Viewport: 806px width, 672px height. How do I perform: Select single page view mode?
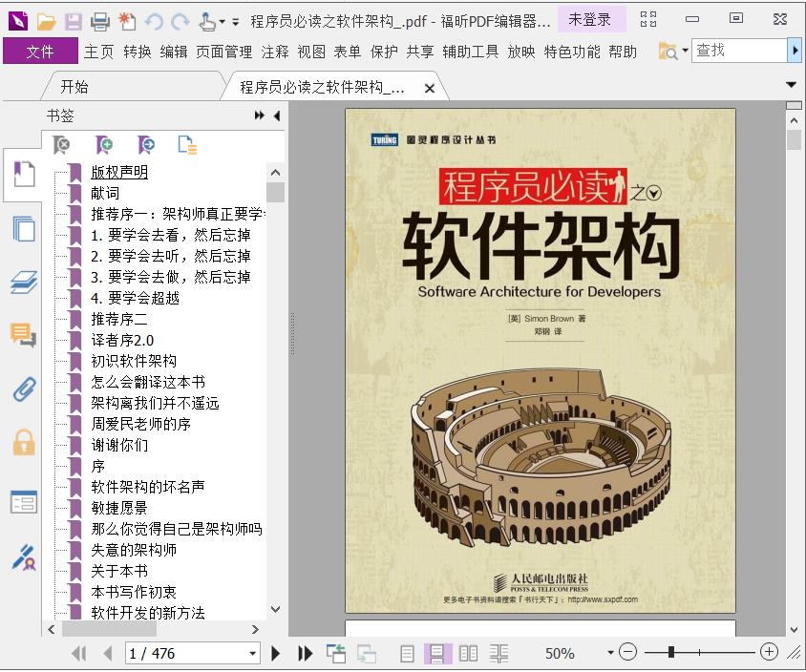pyautogui.click(x=407, y=654)
